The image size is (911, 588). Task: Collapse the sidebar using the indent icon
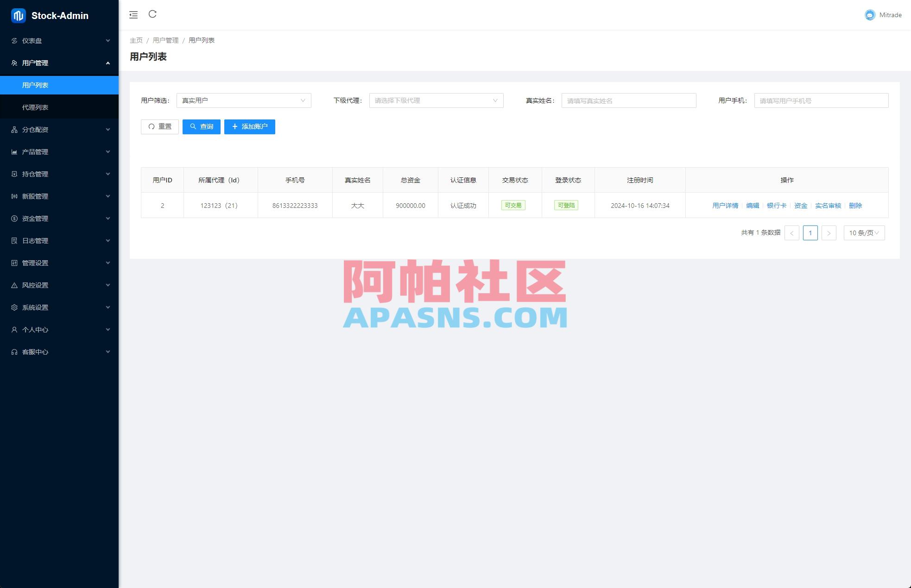(x=133, y=14)
